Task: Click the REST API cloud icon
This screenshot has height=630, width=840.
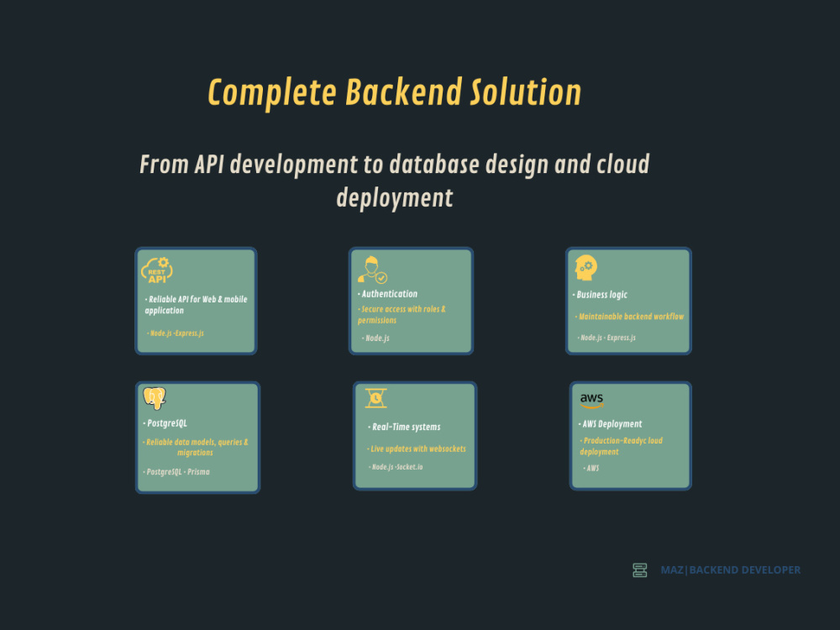Action: click(x=157, y=270)
